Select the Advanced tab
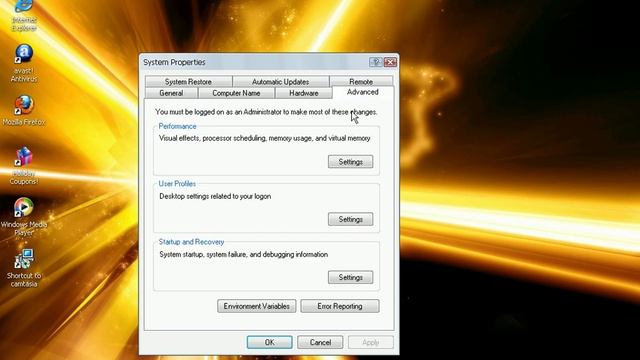 (362, 92)
